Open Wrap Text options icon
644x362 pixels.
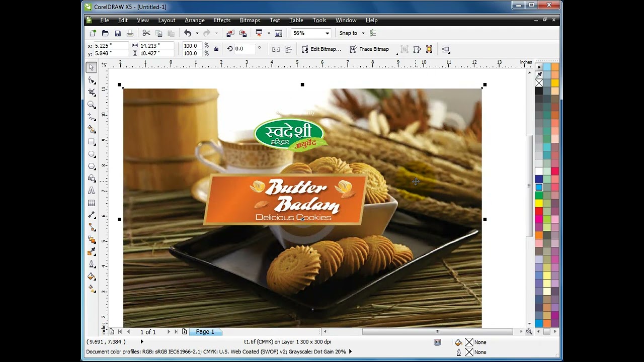pyautogui.click(x=446, y=49)
